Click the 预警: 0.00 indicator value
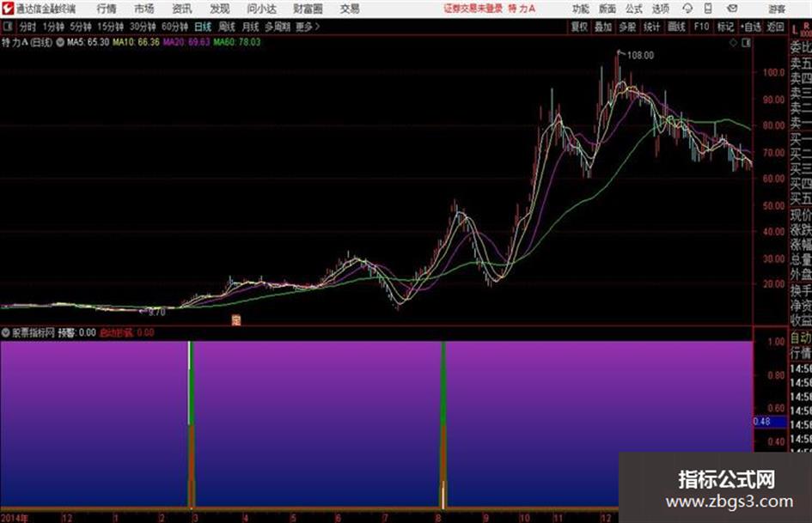The width and height of the screenshot is (812, 523). 76,332
